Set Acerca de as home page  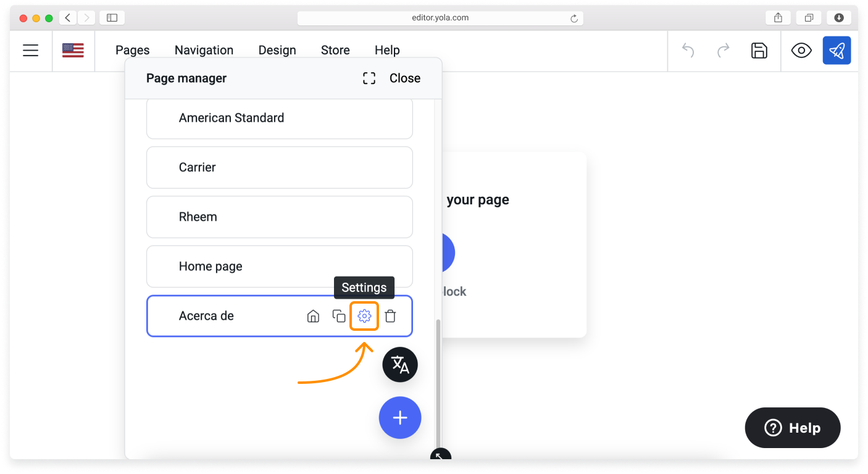(313, 316)
